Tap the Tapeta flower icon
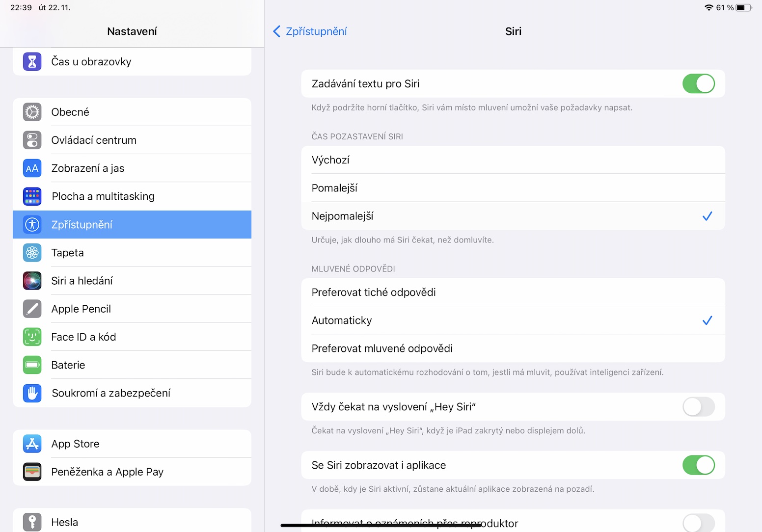The height and width of the screenshot is (532, 762). [x=32, y=253]
